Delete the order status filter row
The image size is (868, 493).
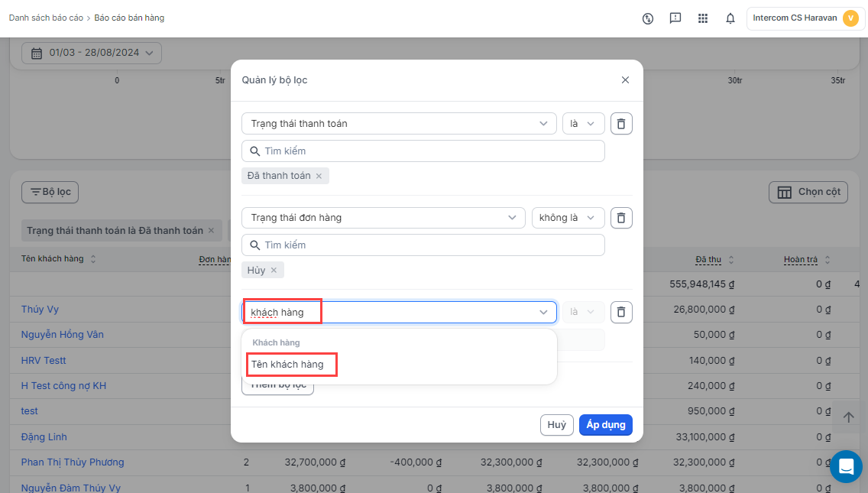[621, 218]
